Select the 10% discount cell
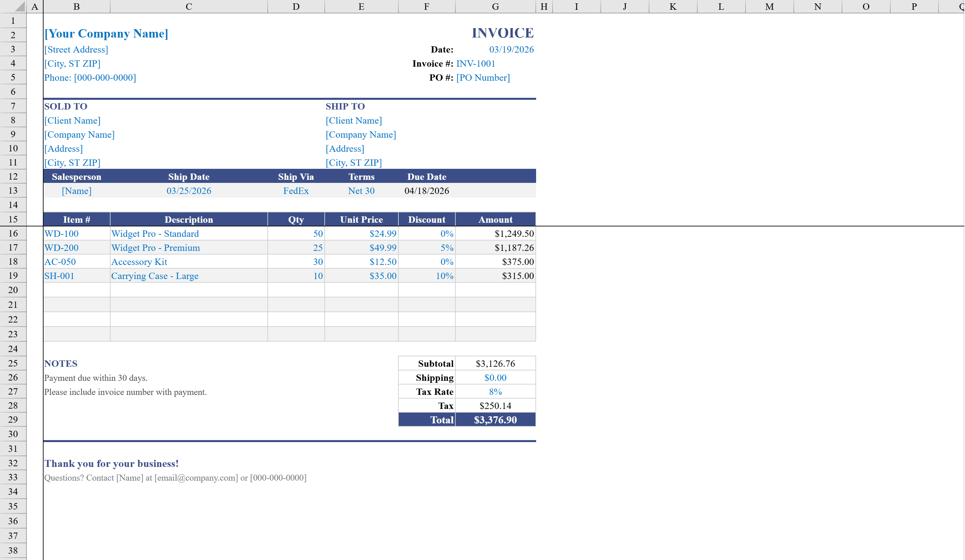This screenshot has height=560, width=965. 427,276
